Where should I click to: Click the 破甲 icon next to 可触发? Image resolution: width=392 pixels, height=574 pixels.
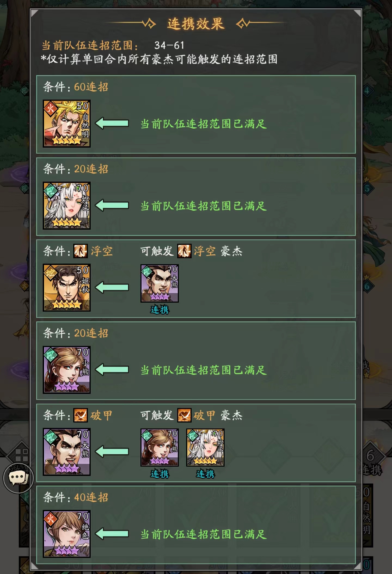pos(184,415)
